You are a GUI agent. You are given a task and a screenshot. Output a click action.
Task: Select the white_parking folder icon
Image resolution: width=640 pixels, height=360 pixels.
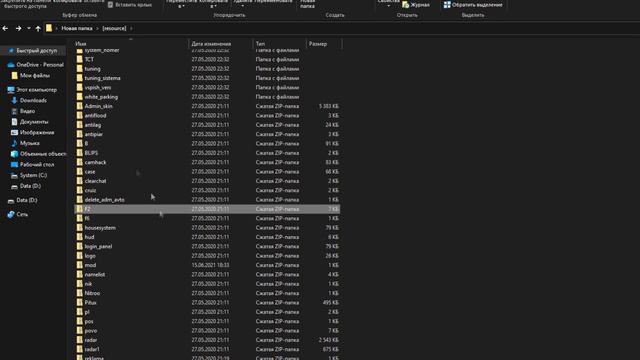[x=80, y=97]
